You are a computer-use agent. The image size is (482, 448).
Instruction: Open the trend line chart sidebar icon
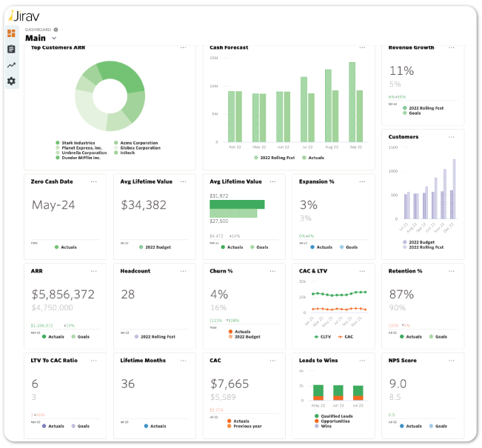click(11, 65)
